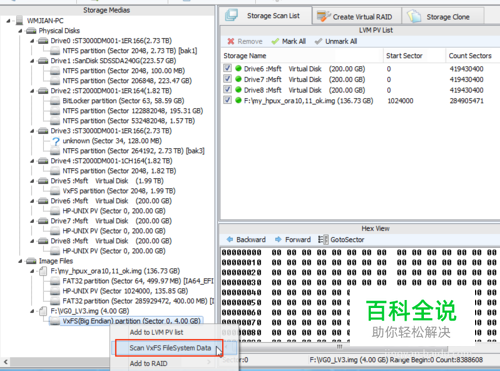Select HP-UNIX PV (Sector 1024000, 135.85 GB)
This screenshot has width=500, height=371.
(125, 291)
